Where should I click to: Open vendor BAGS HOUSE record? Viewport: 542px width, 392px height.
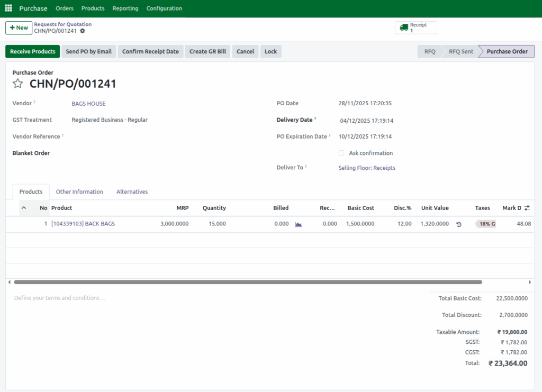[x=88, y=103]
